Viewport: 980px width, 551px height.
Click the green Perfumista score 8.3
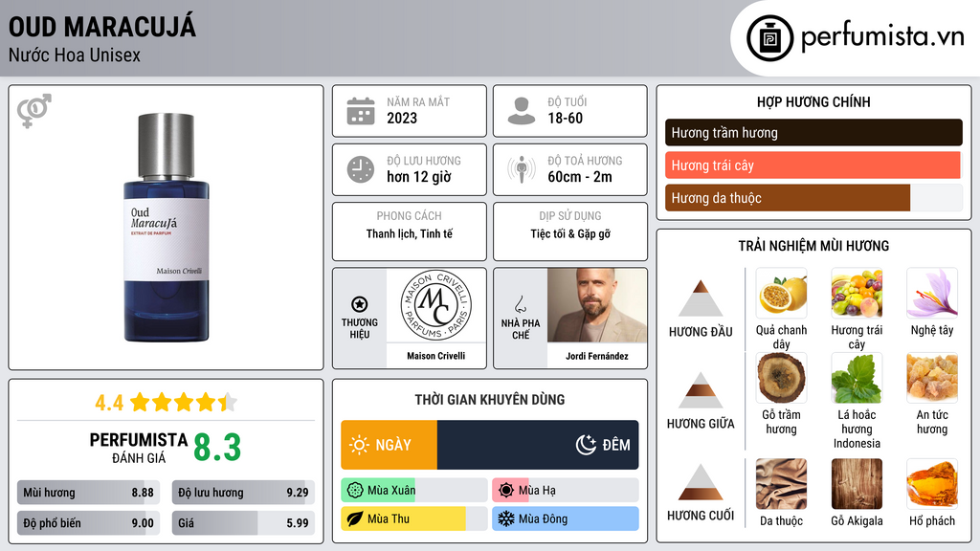pos(217,448)
